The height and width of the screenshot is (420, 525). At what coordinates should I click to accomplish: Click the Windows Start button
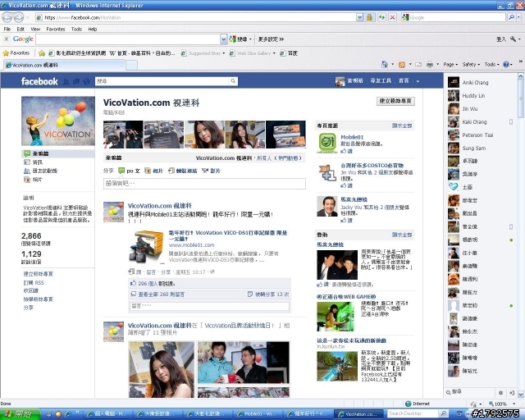[x=20, y=414]
